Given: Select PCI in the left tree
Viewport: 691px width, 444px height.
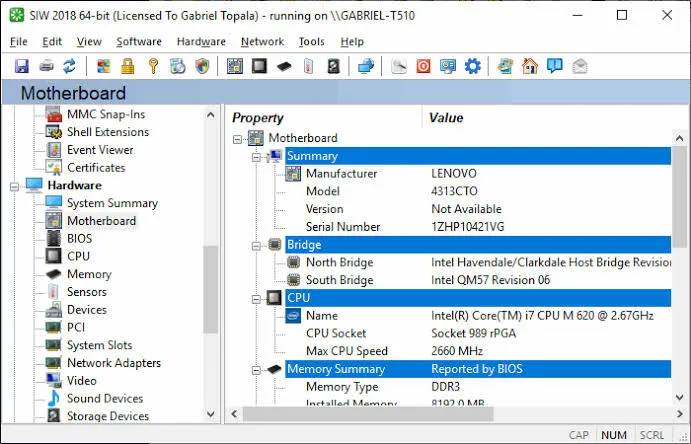Looking at the screenshot, I should coord(76,327).
